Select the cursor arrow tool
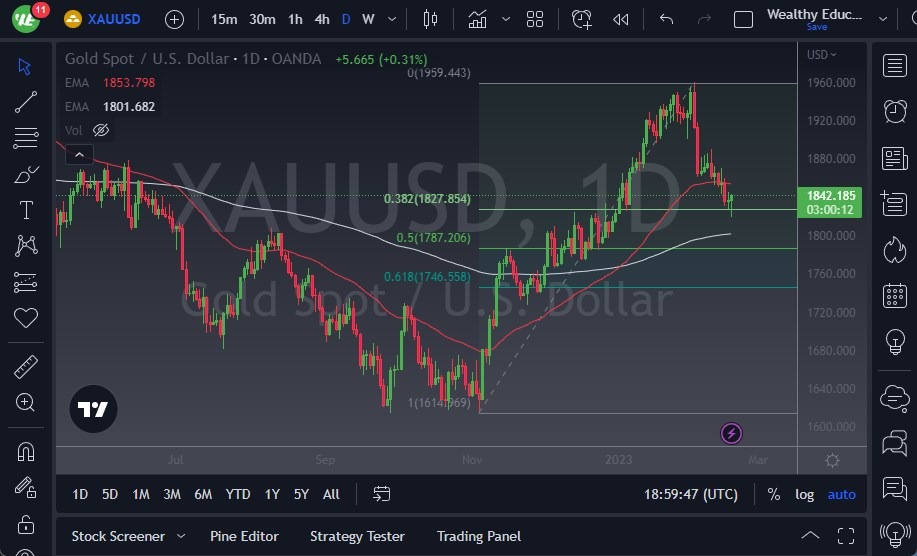The image size is (917, 556). pyautogui.click(x=25, y=66)
